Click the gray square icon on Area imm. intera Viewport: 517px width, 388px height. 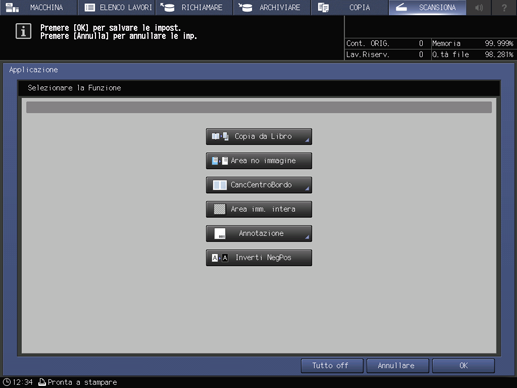pyautogui.click(x=219, y=209)
